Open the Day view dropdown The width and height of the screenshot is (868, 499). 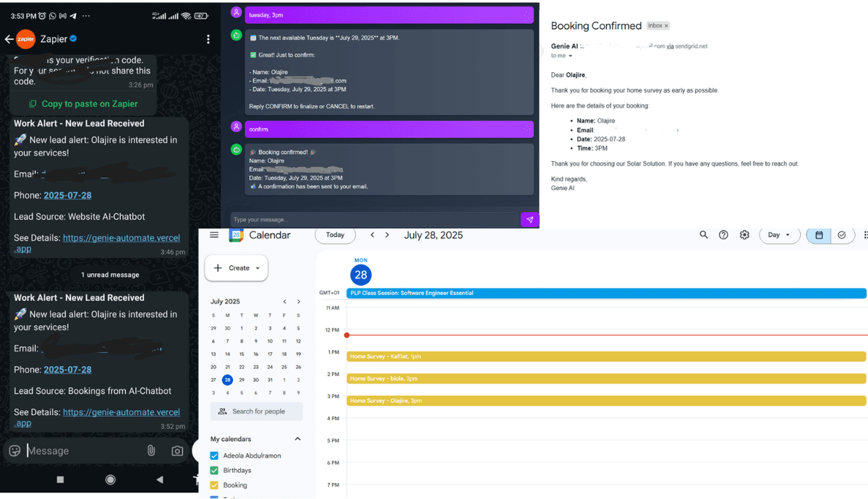pyautogui.click(x=779, y=235)
